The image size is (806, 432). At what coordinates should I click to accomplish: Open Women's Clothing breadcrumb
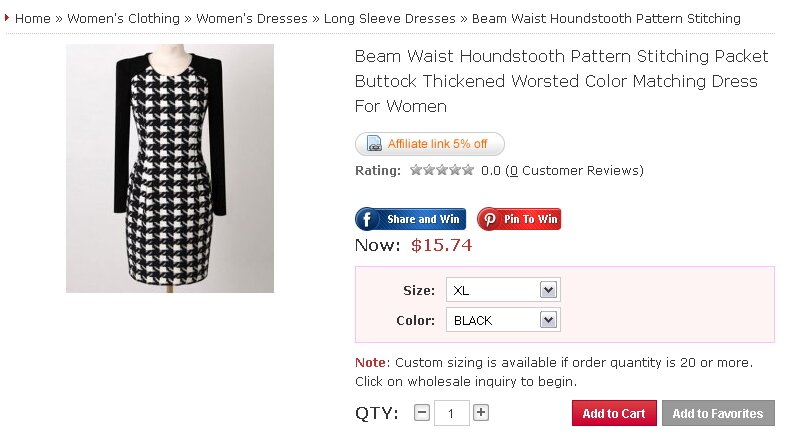[123, 19]
